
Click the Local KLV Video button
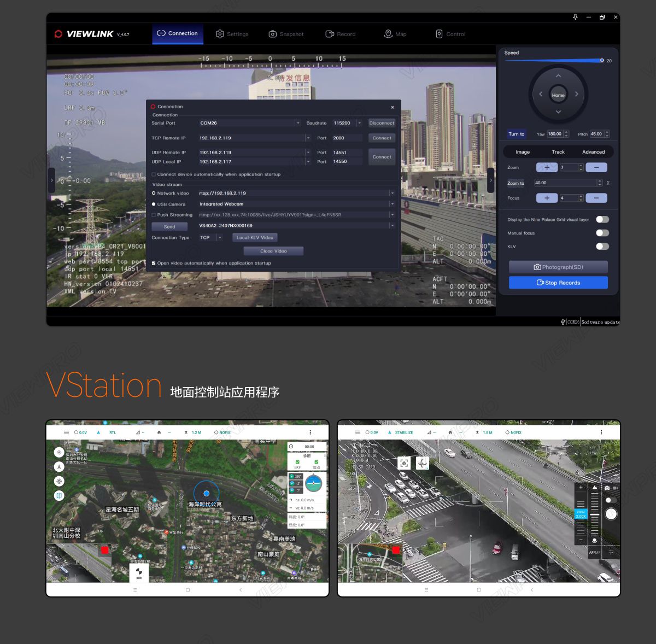255,237
